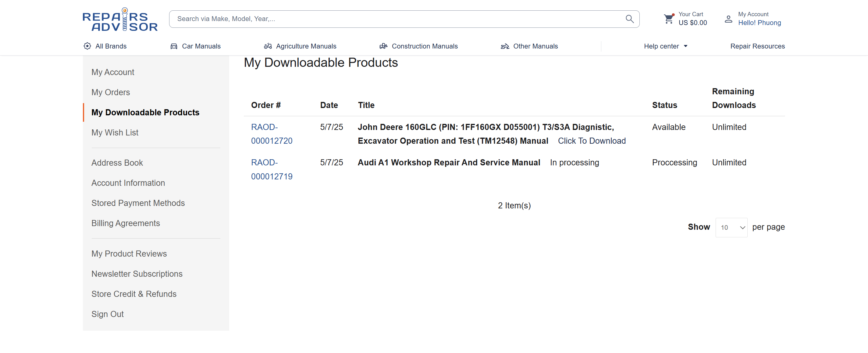Click the 'Order #' column header
Viewport: 868px width, 353px height.
coord(266,105)
